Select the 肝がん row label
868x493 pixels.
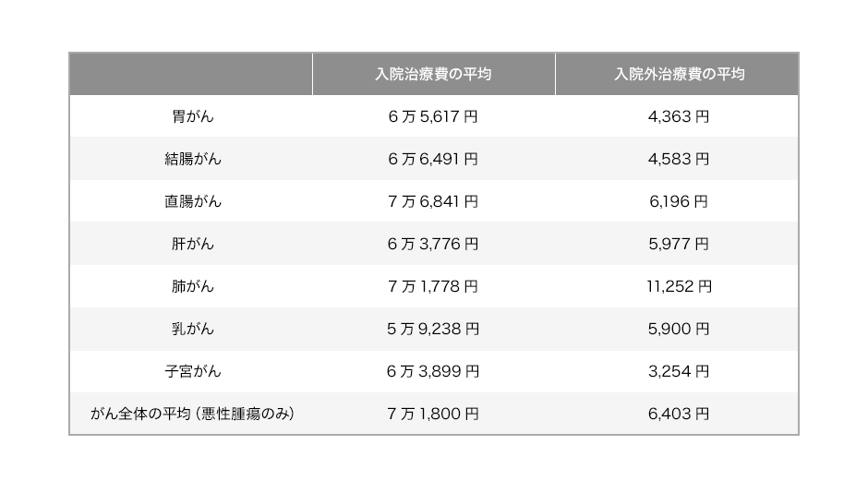click(193, 244)
